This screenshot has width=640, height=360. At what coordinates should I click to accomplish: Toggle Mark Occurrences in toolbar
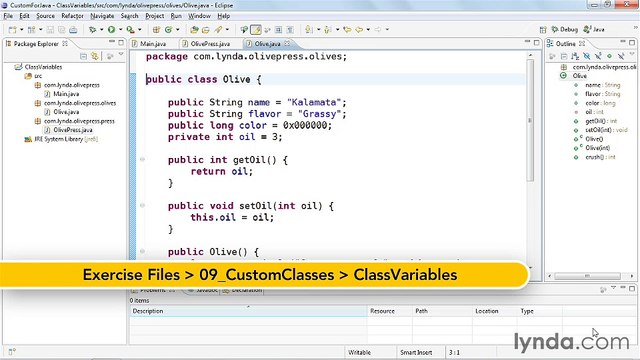click(x=256, y=30)
